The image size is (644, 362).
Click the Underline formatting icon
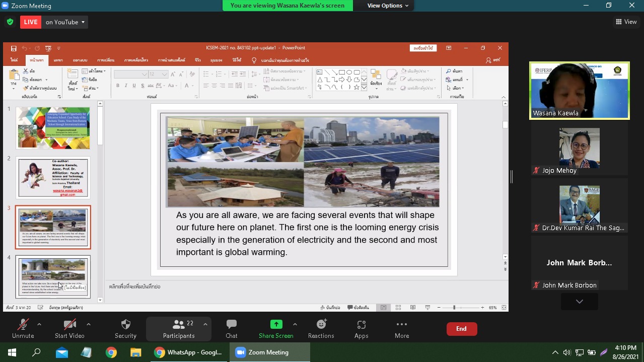133,86
